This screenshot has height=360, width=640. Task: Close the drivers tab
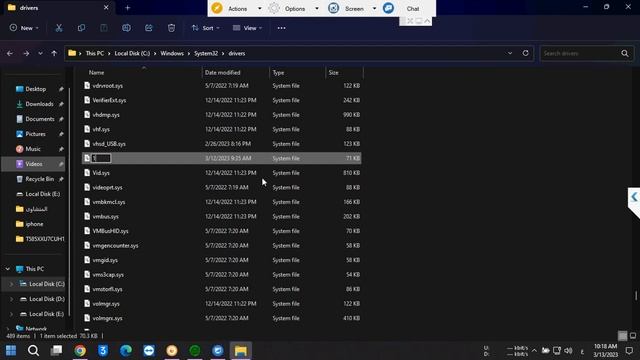tap(106, 8)
